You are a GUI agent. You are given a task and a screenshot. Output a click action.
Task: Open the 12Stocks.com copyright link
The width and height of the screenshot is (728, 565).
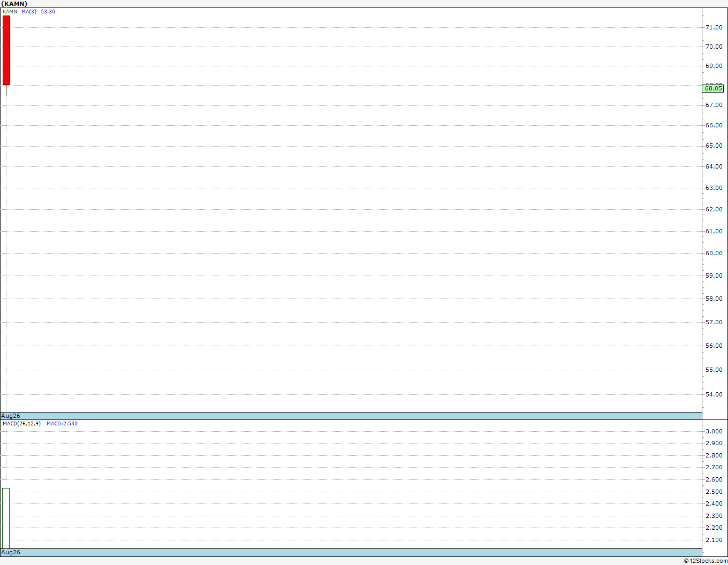click(x=706, y=561)
